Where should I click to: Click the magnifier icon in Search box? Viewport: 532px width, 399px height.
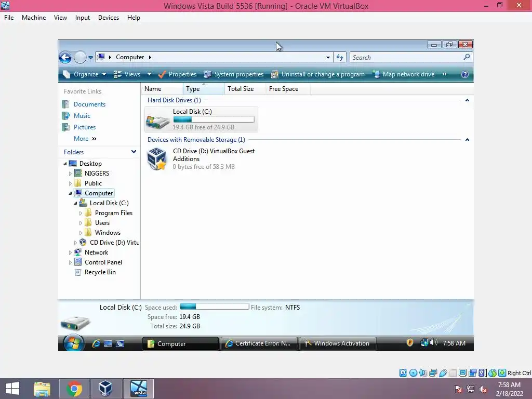(x=467, y=57)
